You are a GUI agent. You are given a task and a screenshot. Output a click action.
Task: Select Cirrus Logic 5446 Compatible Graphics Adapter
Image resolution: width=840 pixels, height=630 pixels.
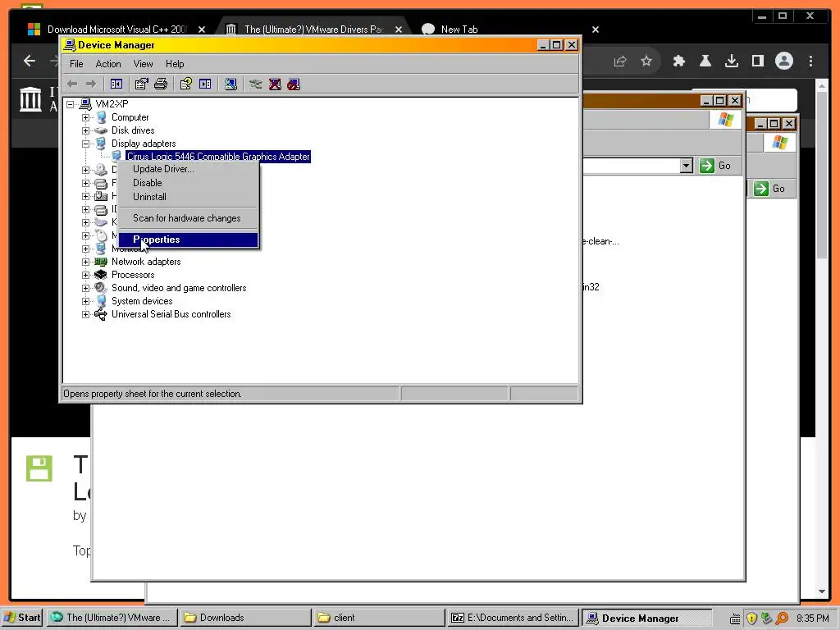(218, 157)
